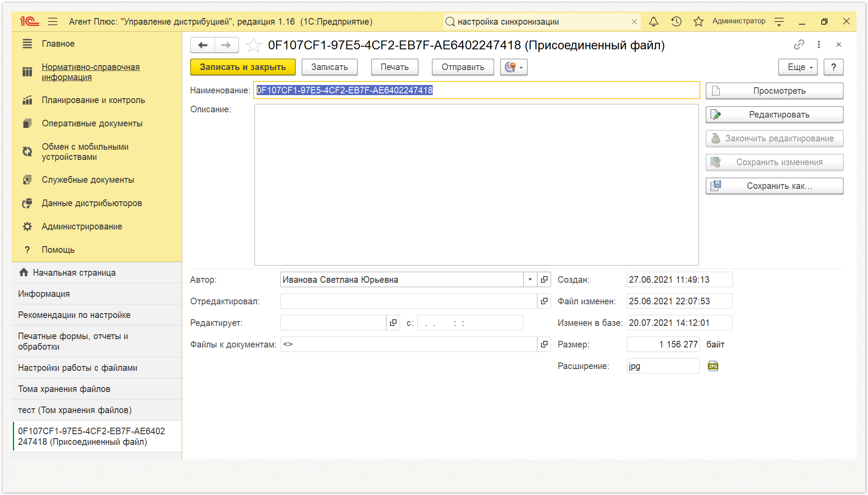This screenshot has width=868, height=495.
Task: Switch to Настройки работы с файлами tab
Action: (x=97, y=368)
